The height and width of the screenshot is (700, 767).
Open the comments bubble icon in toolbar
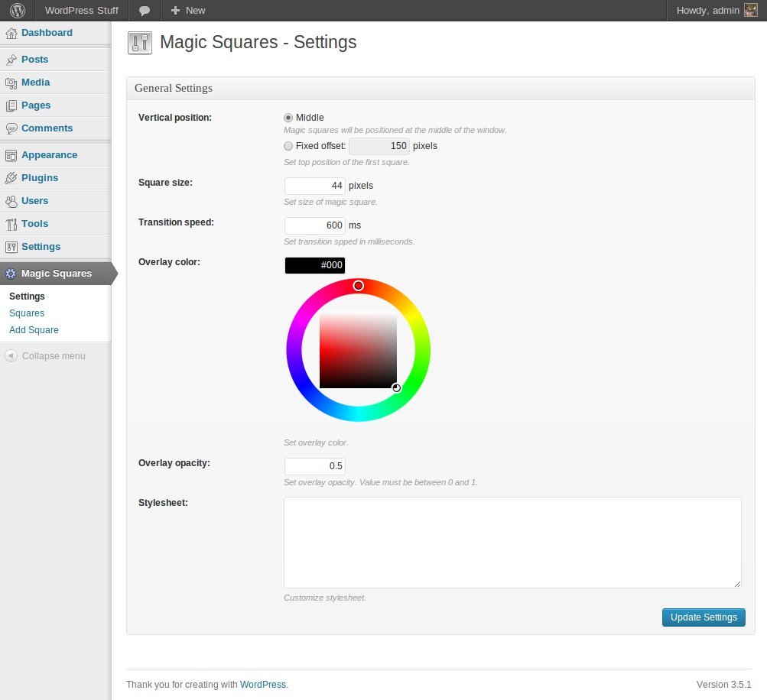(x=144, y=11)
